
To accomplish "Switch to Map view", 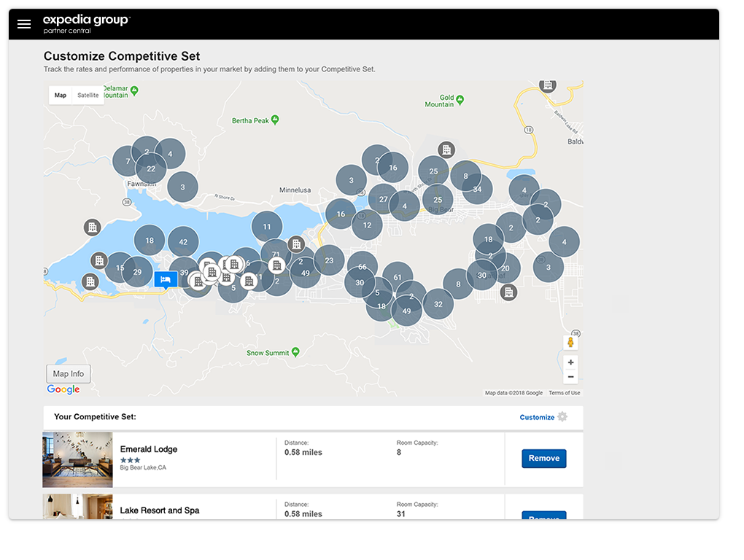I will point(61,96).
